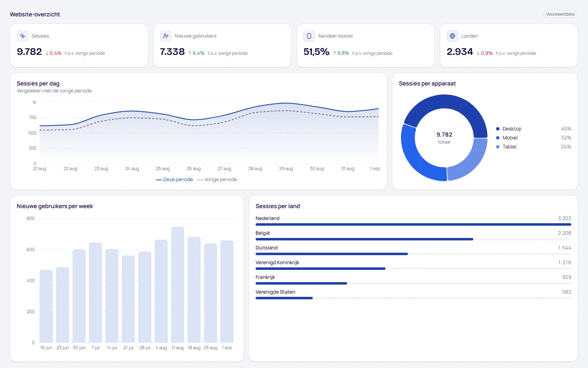Click the Nederland progress bar
588x368 pixels.
pyautogui.click(x=413, y=224)
